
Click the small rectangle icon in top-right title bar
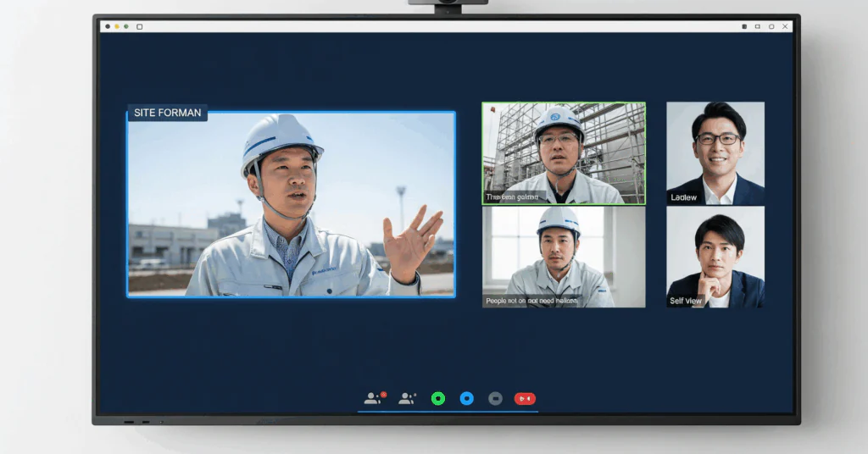point(757,26)
